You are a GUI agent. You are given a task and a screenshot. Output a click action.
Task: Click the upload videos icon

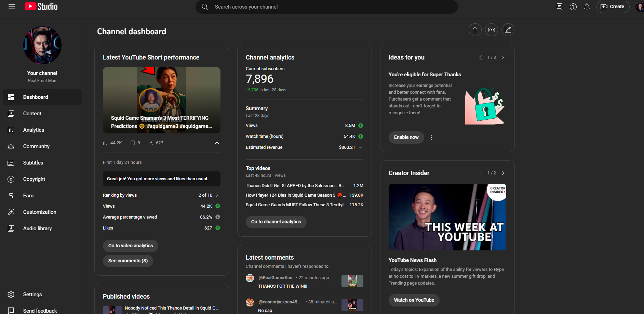coord(475,30)
